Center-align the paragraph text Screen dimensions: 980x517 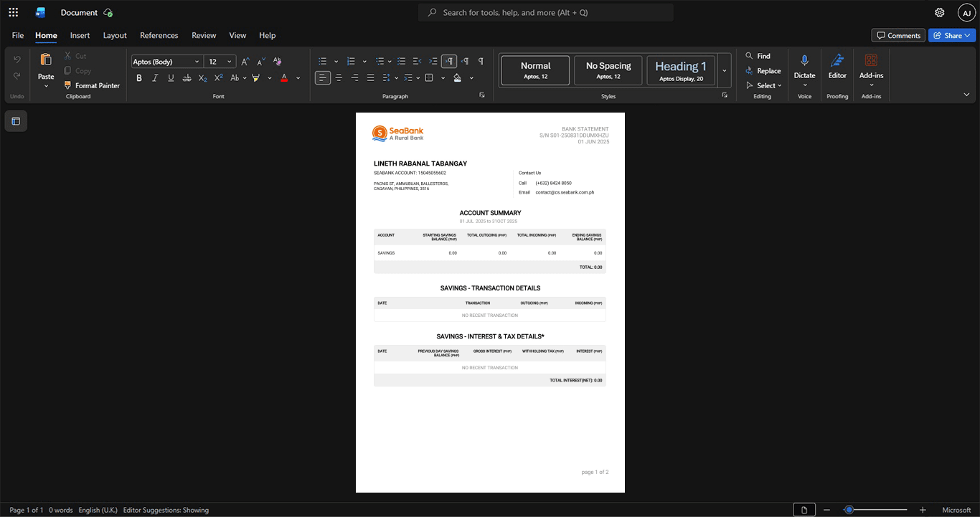coord(339,77)
